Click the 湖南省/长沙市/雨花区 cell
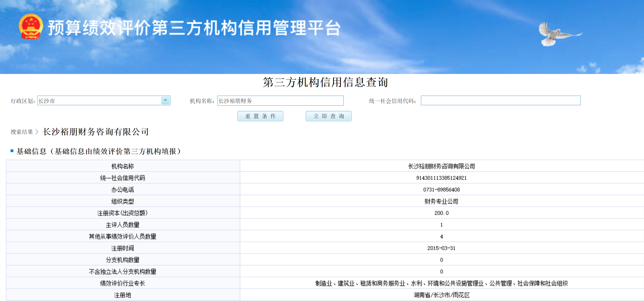Screen dimensions: 644x301 [x=441, y=295]
